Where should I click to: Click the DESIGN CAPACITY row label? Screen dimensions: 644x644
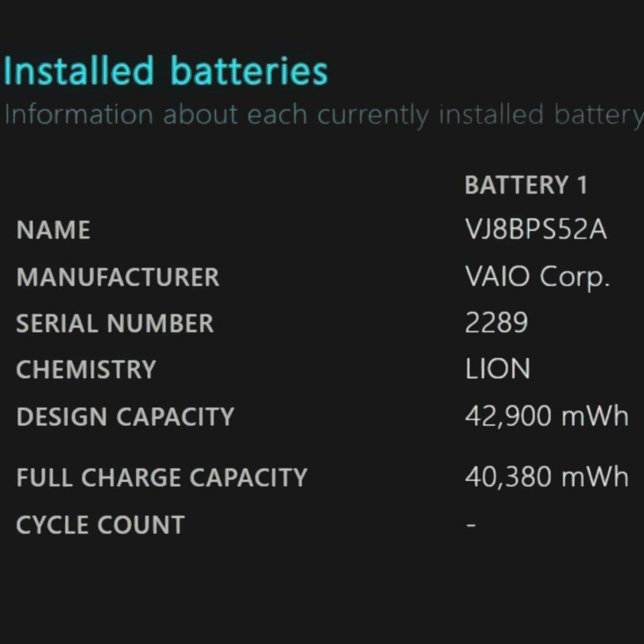click(125, 417)
